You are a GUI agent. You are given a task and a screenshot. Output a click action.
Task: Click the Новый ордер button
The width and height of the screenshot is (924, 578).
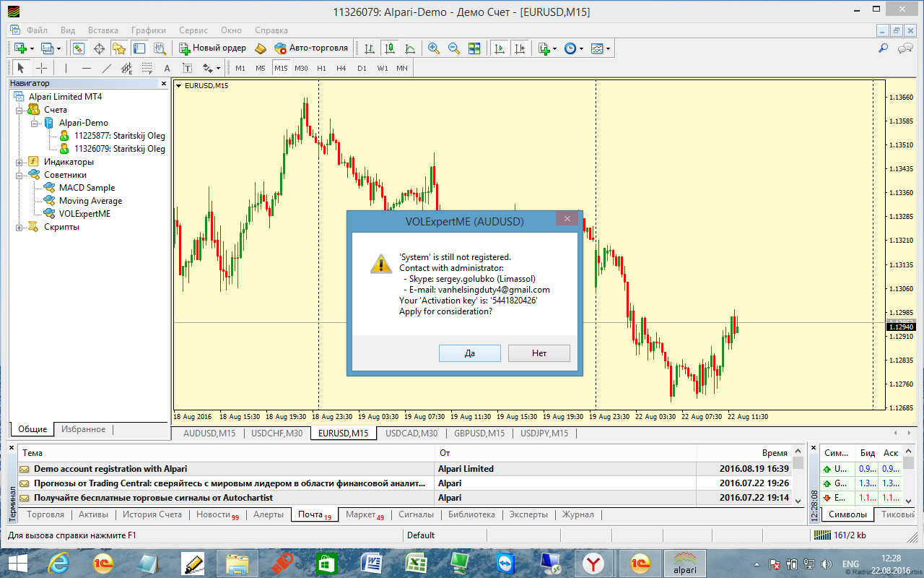point(213,48)
